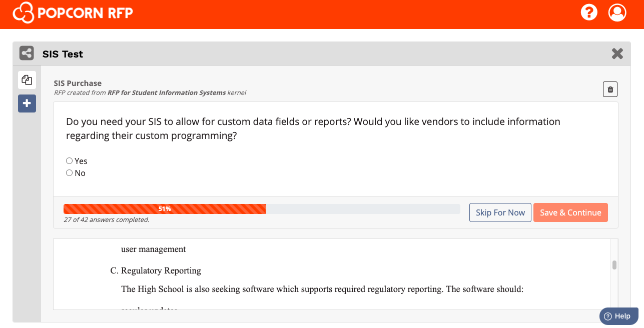Screen dimensions: 644x328
Task: Click the plus add icon in left sidebar
Action: (x=27, y=103)
